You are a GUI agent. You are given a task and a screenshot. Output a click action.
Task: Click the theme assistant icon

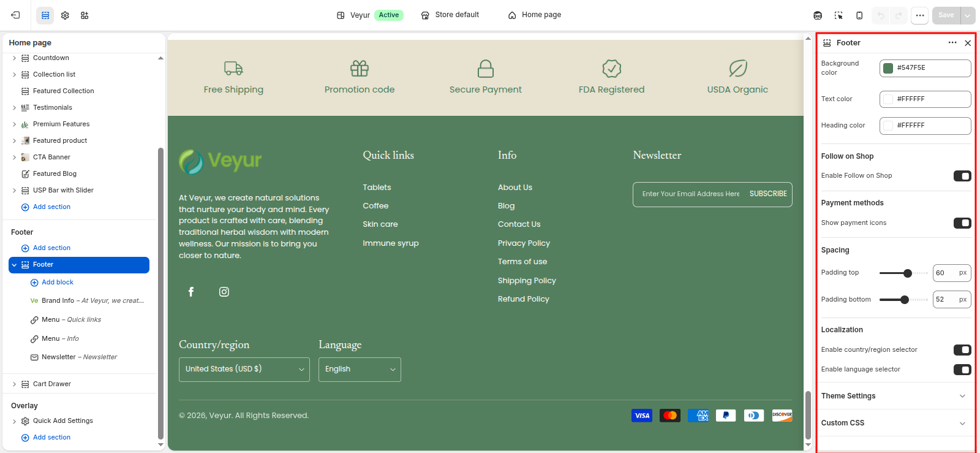coord(818,15)
